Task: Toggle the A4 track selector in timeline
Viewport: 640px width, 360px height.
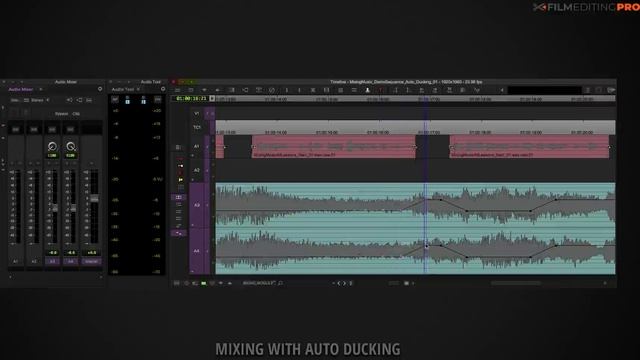Action: 197,251
